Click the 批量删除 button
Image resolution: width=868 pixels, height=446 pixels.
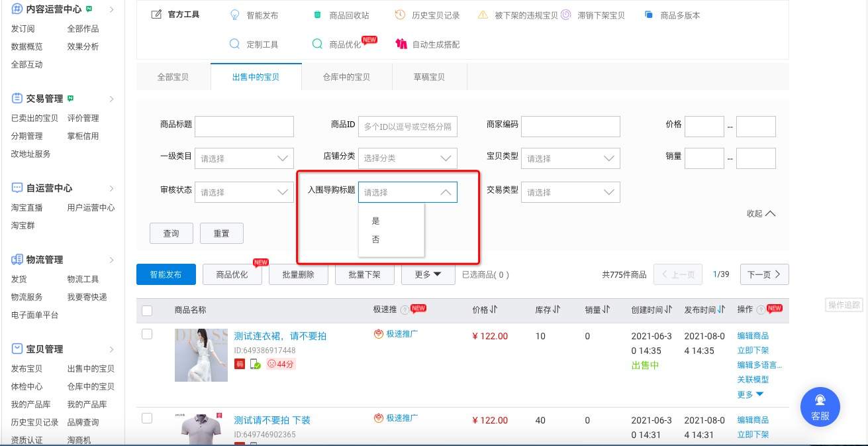pyautogui.click(x=299, y=274)
